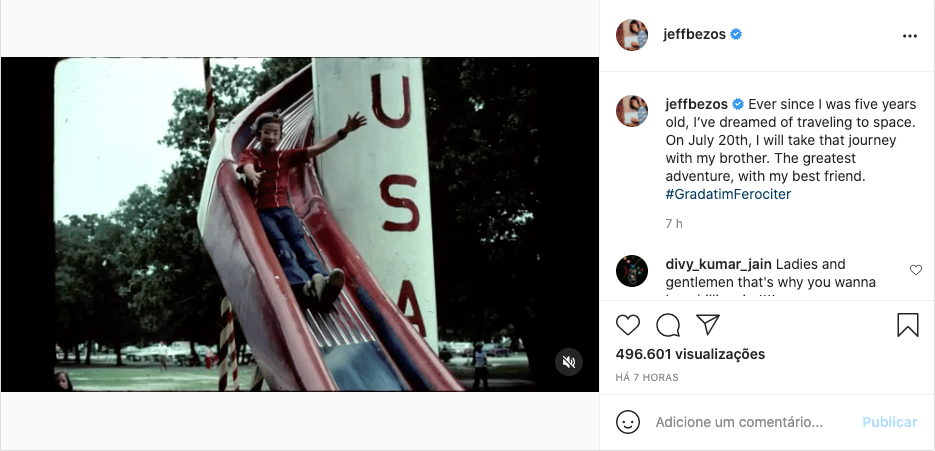
Task: Open three-dot more options menu
Action: tap(909, 36)
